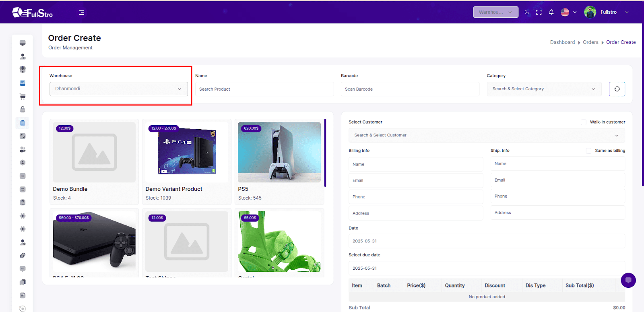This screenshot has width=644, height=312.
Task: Select the PS4 console 550.00 - 570.00$ card
Action: pos(94,243)
